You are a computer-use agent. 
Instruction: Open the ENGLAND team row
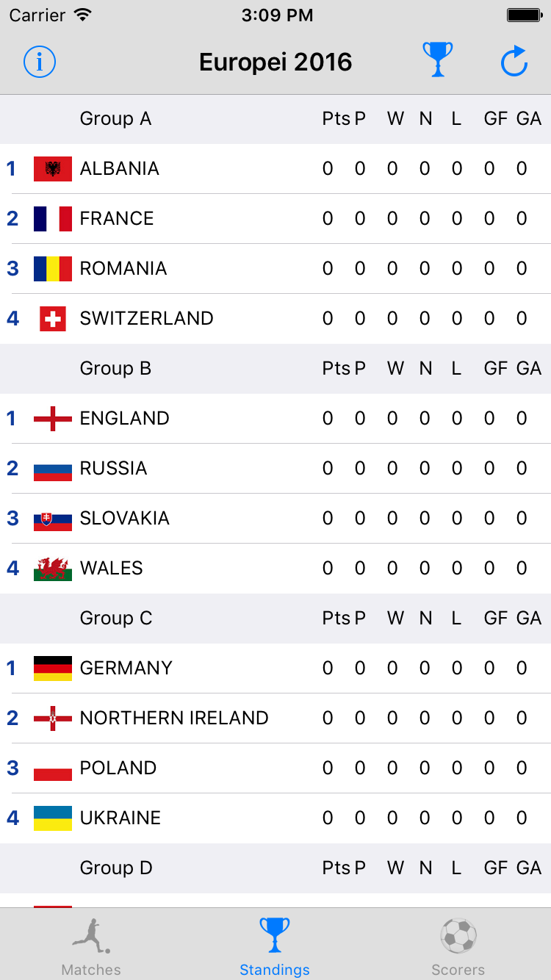tap(275, 419)
